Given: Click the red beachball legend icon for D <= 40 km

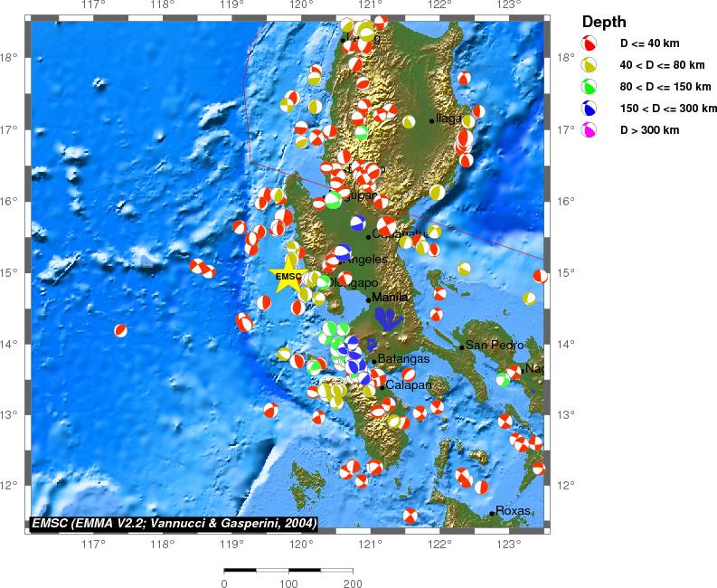Looking at the screenshot, I should click(x=590, y=43).
